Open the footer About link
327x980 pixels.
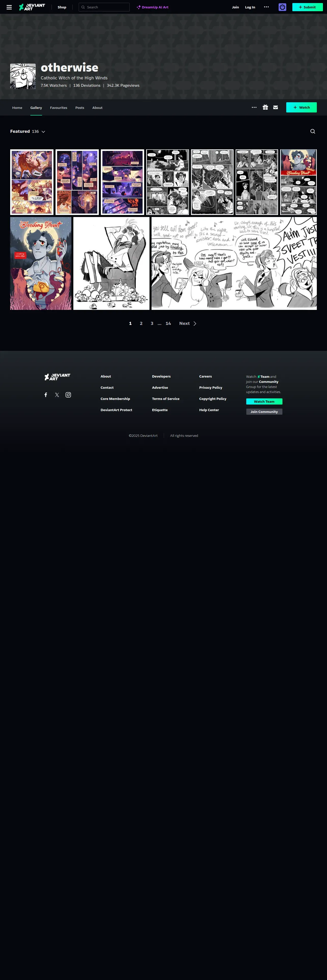click(106, 376)
